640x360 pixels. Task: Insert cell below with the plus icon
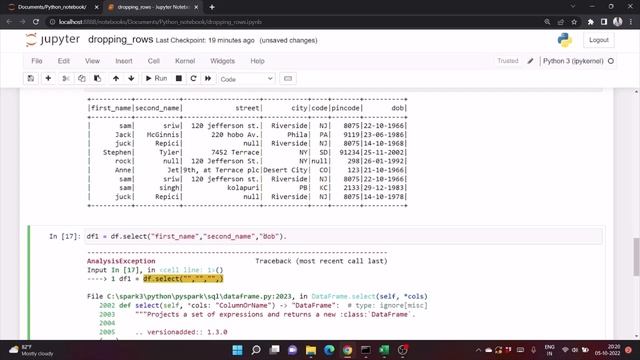point(48,78)
